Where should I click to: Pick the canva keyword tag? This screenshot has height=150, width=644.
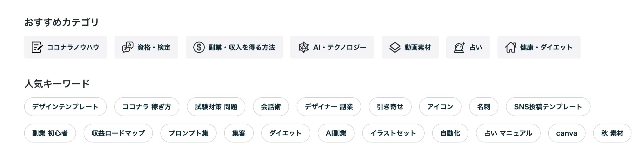click(567, 133)
